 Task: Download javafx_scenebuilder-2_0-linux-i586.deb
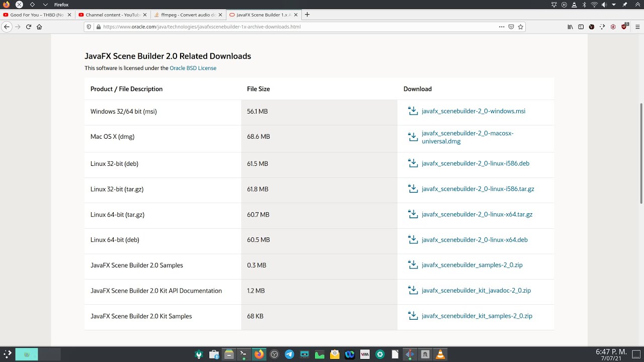[475, 163]
